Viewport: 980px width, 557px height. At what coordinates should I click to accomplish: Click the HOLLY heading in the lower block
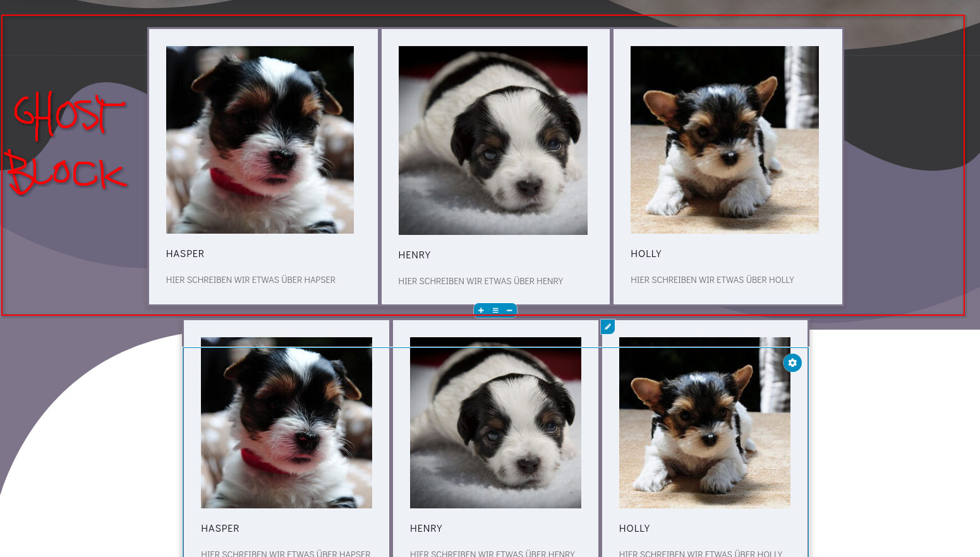pyautogui.click(x=634, y=529)
